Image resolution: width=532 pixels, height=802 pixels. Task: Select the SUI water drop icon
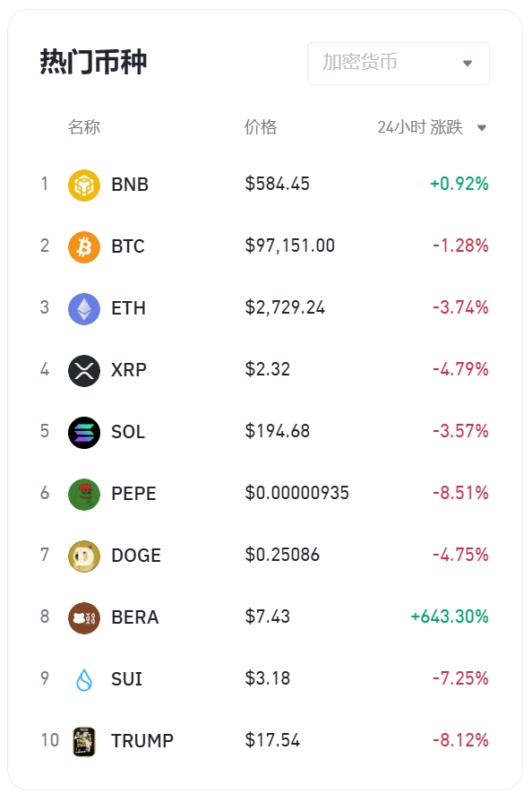(84, 680)
